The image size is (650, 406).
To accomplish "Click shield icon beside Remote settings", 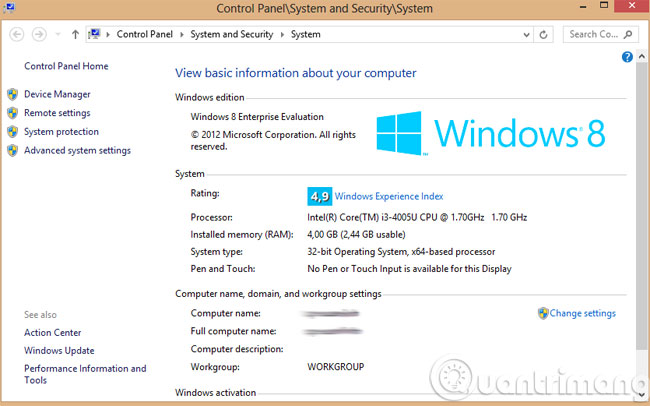I will 12,113.
